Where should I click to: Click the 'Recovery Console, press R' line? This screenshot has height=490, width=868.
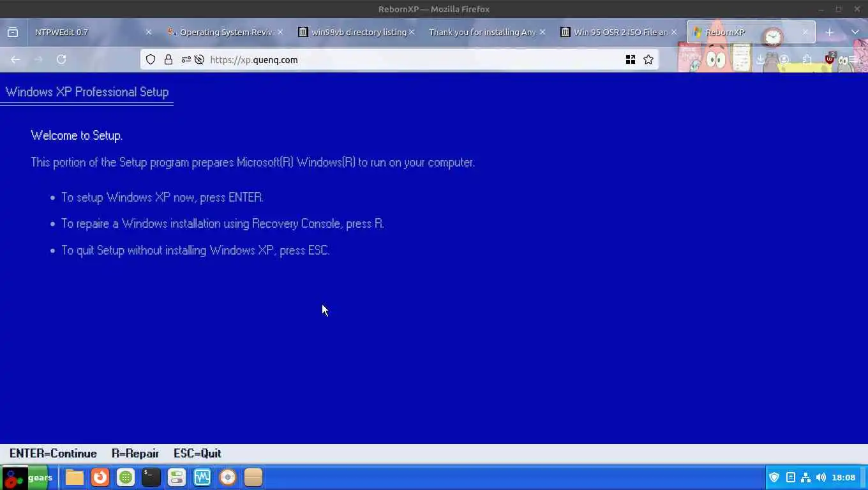click(x=222, y=223)
